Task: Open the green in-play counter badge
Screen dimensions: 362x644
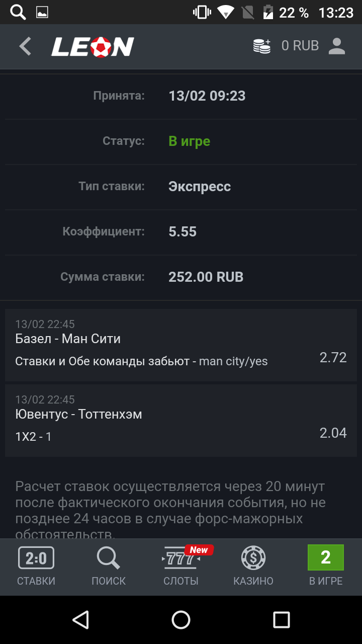Action: 326,557
